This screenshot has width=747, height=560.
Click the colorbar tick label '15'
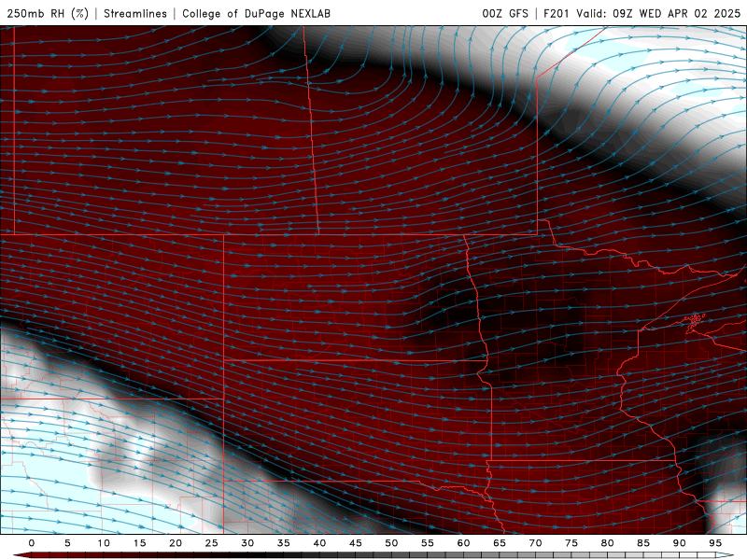[139, 543]
